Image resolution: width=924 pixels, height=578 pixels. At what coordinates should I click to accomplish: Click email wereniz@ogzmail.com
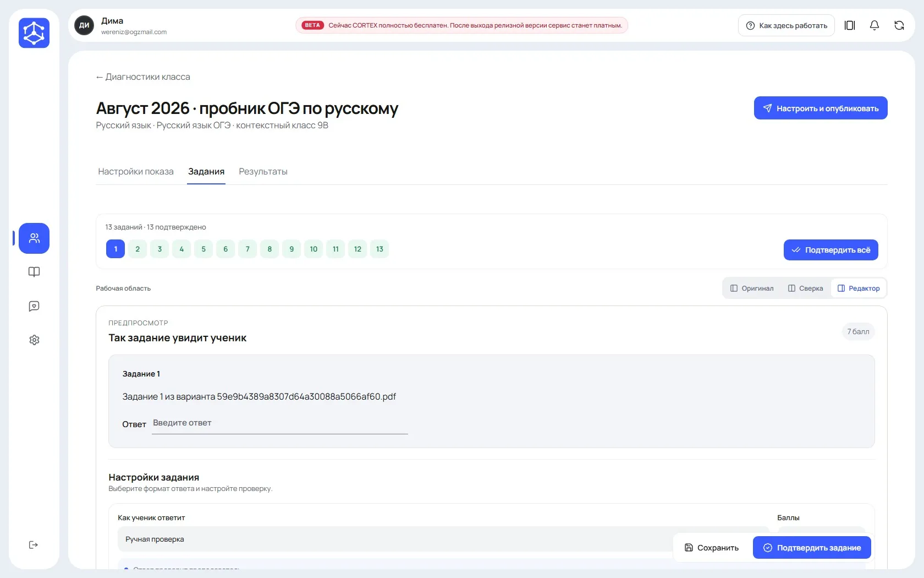(x=134, y=32)
